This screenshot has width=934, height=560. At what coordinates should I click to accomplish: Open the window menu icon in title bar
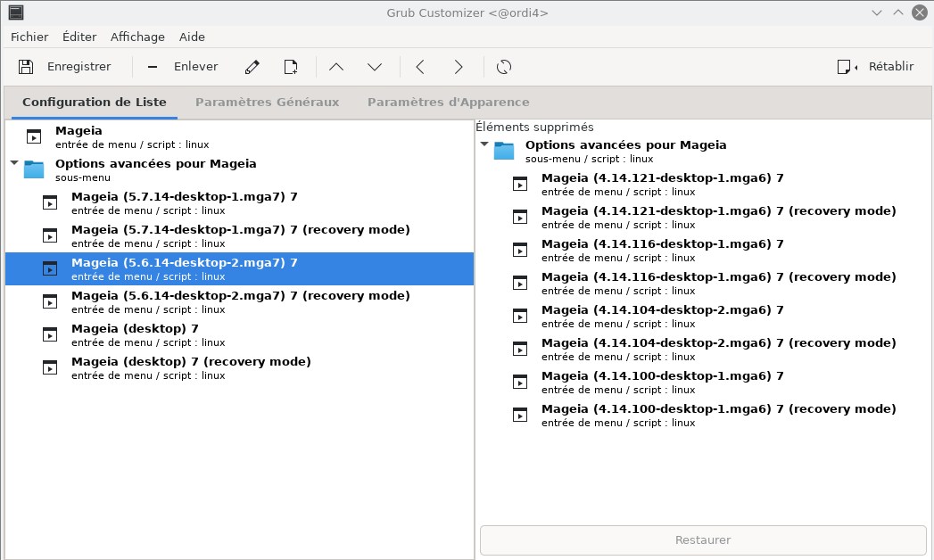[16, 12]
